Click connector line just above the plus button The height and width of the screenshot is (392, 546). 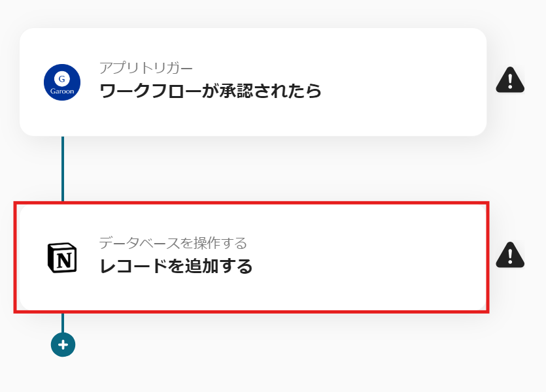[x=63, y=323]
